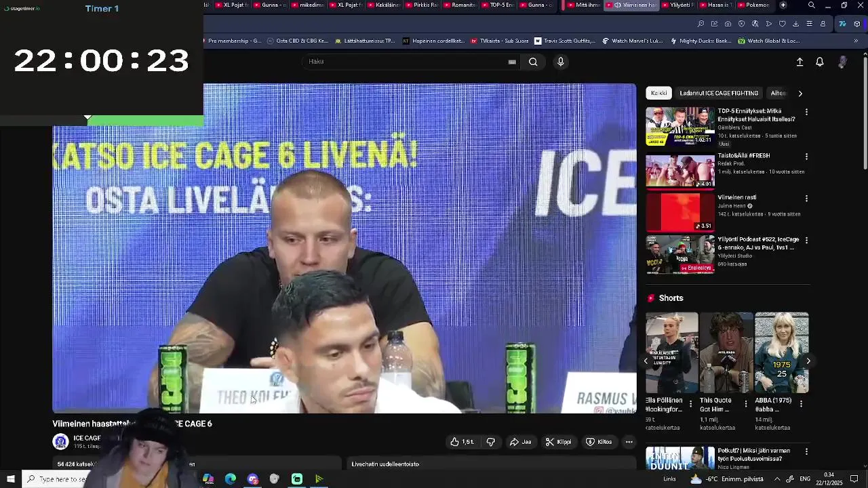The width and height of the screenshot is (868, 488).
Task: Switch to Romanitc browser tab
Action: [x=460, y=5]
